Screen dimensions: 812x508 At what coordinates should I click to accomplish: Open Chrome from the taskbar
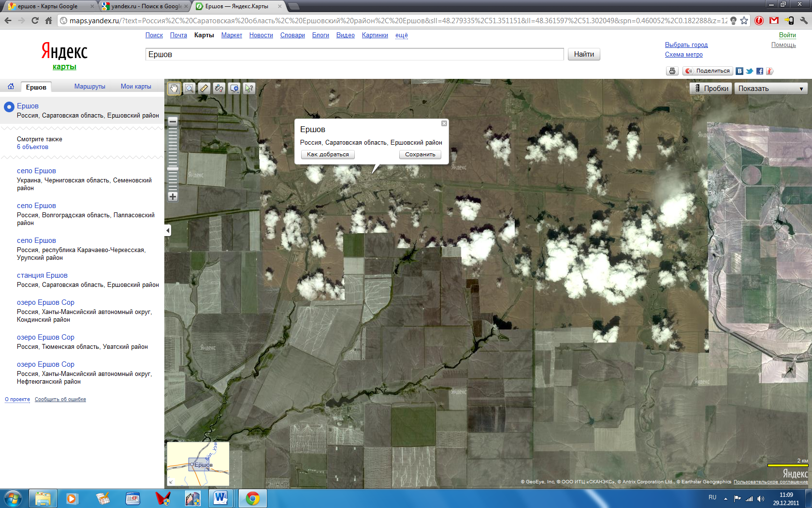(x=252, y=498)
